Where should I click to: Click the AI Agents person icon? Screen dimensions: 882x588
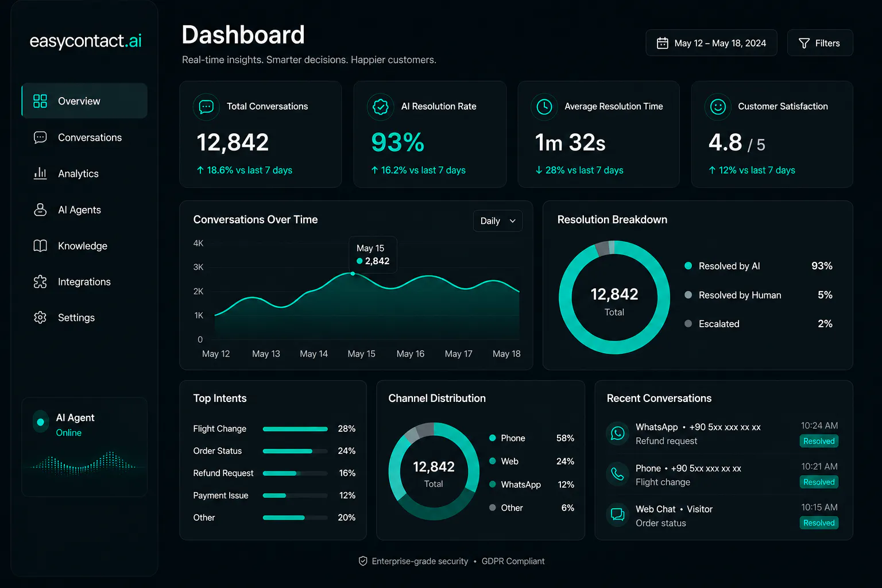tap(40, 210)
